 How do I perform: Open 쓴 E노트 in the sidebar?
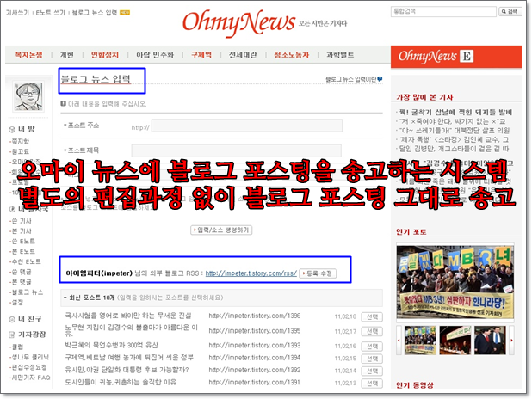pyautogui.click(x=23, y=242)
